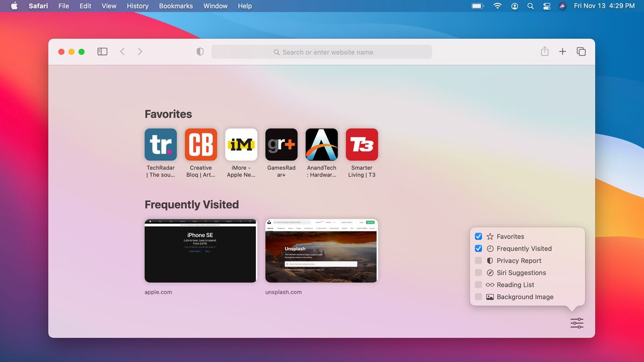Click the Share icon in Safari's toolbar
Viewport: 644px width, 362px height.
(544, 51)
